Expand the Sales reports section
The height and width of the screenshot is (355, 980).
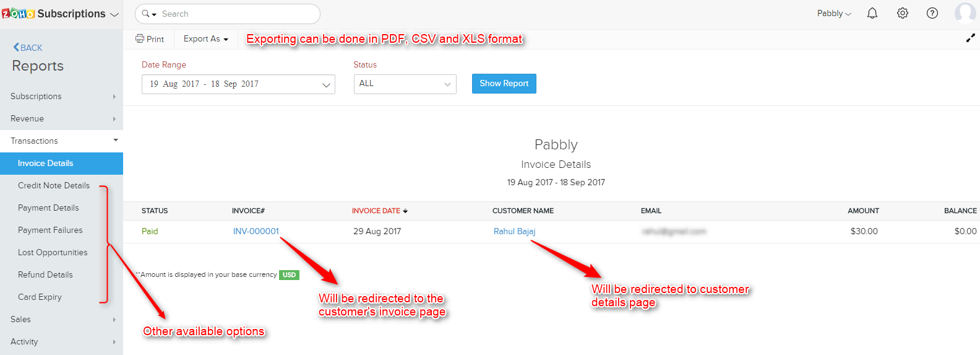61,320
